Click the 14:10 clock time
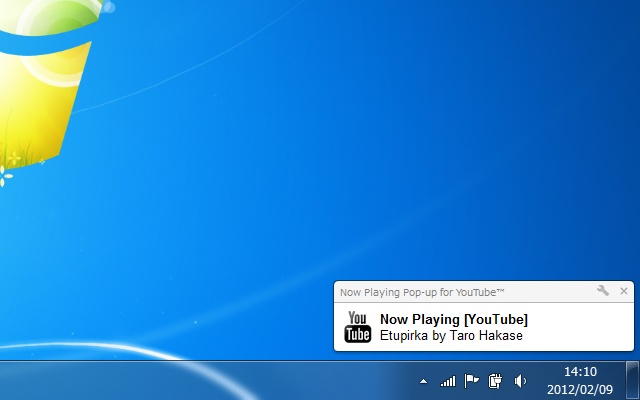640x400 pixels. 580,372
